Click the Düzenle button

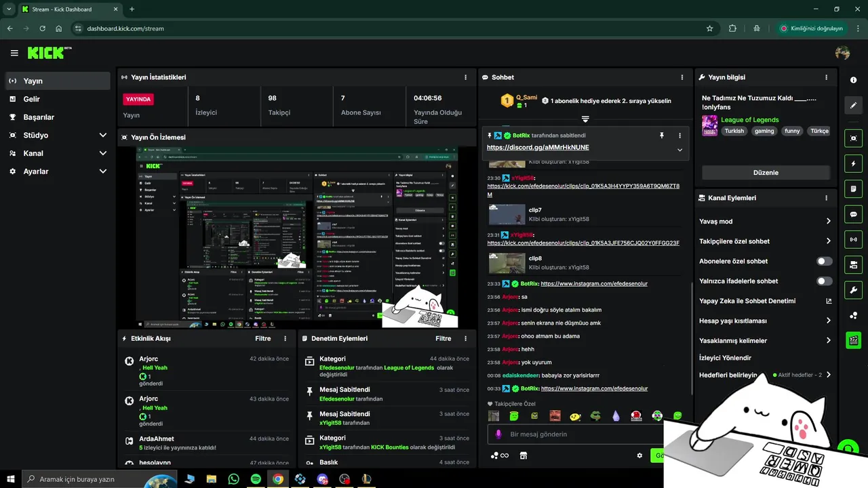(766, 172)
